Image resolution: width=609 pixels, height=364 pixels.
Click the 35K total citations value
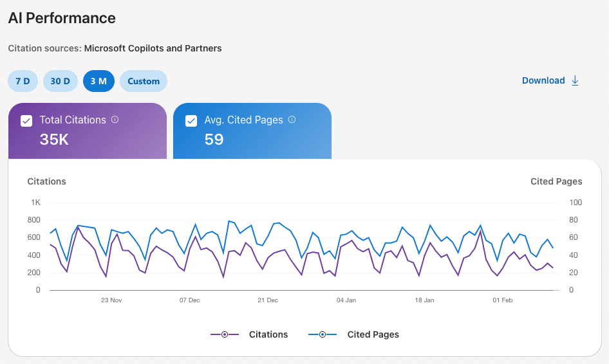tap(54, 139)
